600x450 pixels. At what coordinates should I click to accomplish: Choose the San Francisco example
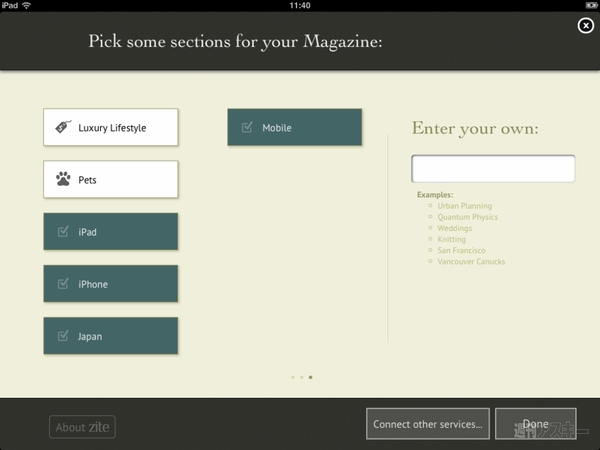pyautogui.click(x=461, y=250)
